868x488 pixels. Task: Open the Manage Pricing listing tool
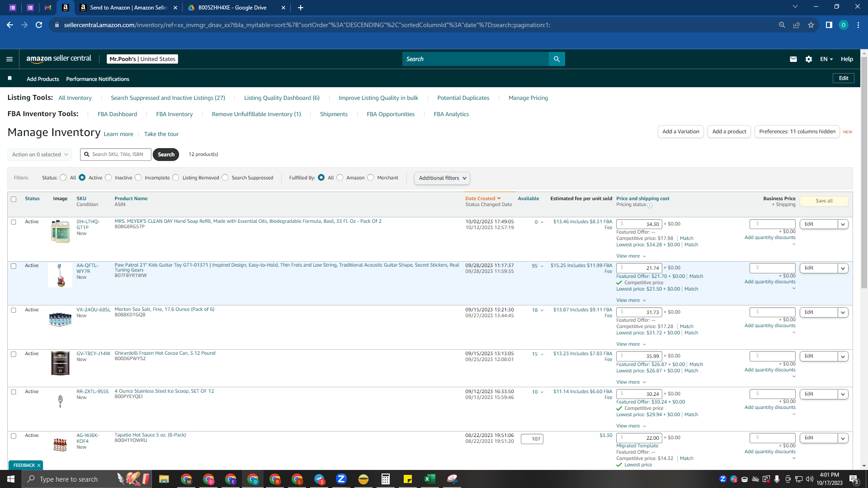pyautogui.click(x=528, y=98)
